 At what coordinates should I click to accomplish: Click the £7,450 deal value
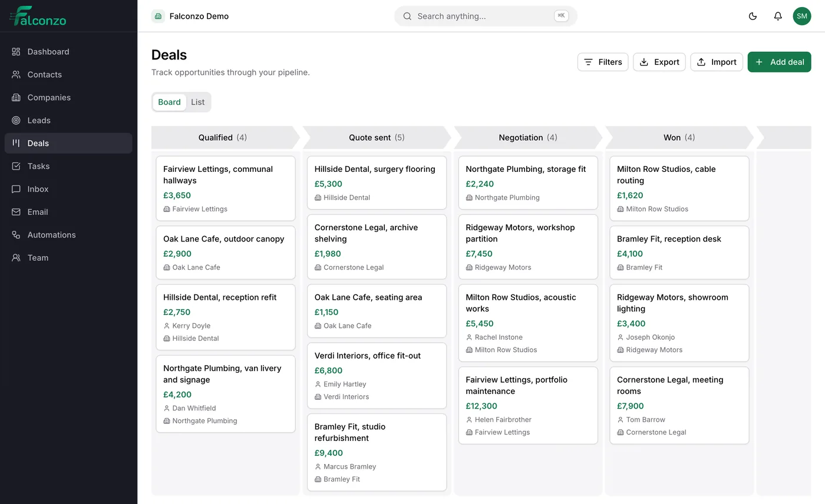(479, 254)
